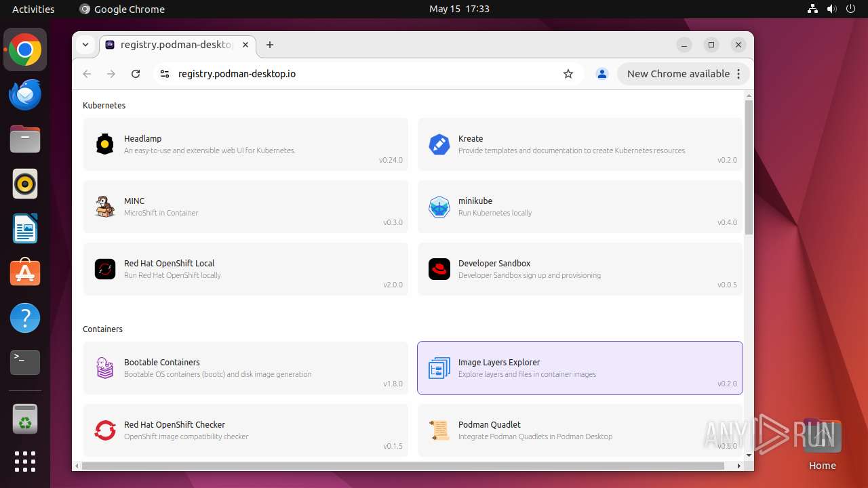Click the Image Layers Explorer icon

tap(439, 368)
